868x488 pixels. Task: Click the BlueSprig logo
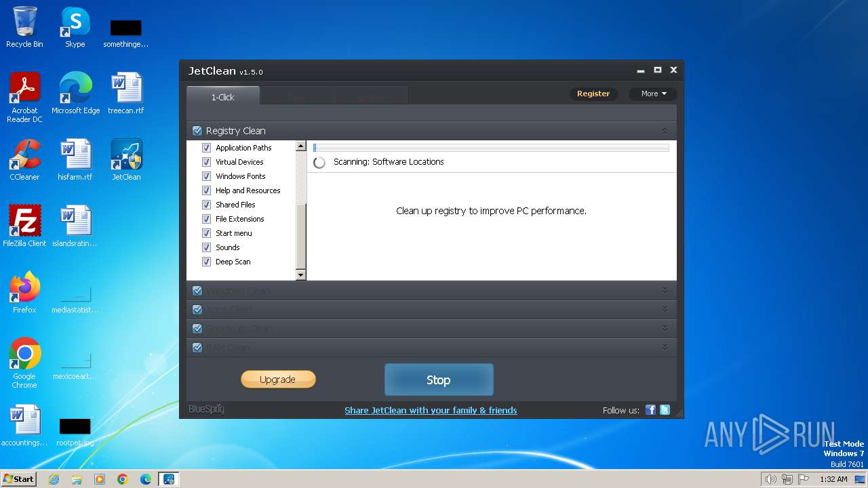pos(206,409)
